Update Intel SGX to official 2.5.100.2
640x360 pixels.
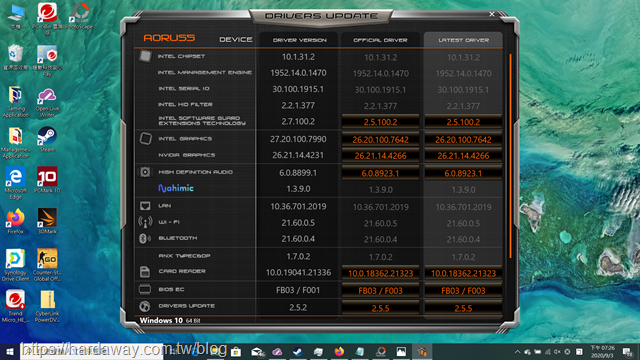[x=380, y=122]
